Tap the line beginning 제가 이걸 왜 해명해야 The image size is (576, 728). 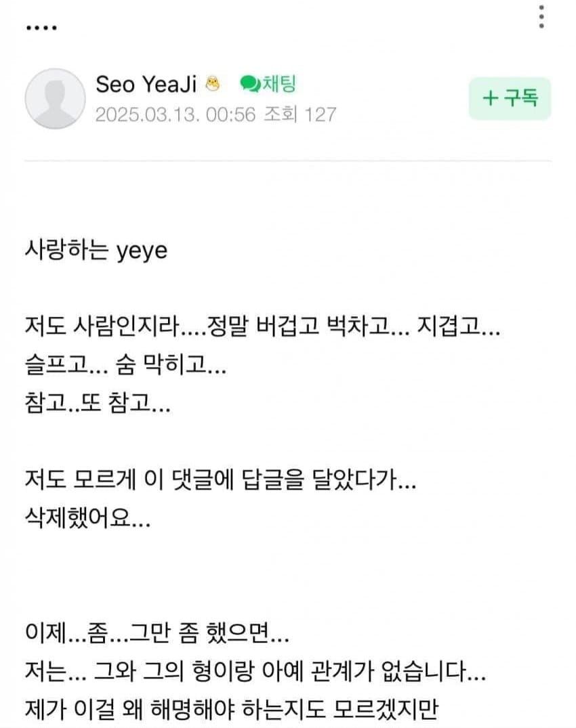pyautogui.click(x=231, y=710)
